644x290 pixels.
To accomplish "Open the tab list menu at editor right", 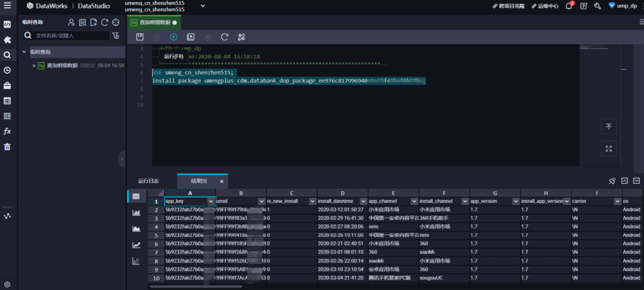I will pyautogui.click(x=641, y=22).
